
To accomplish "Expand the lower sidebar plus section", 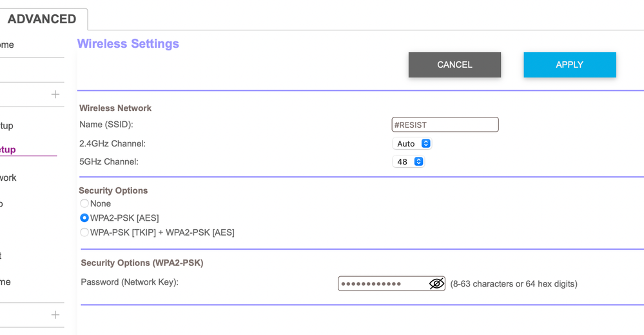I will click(55, 315).
